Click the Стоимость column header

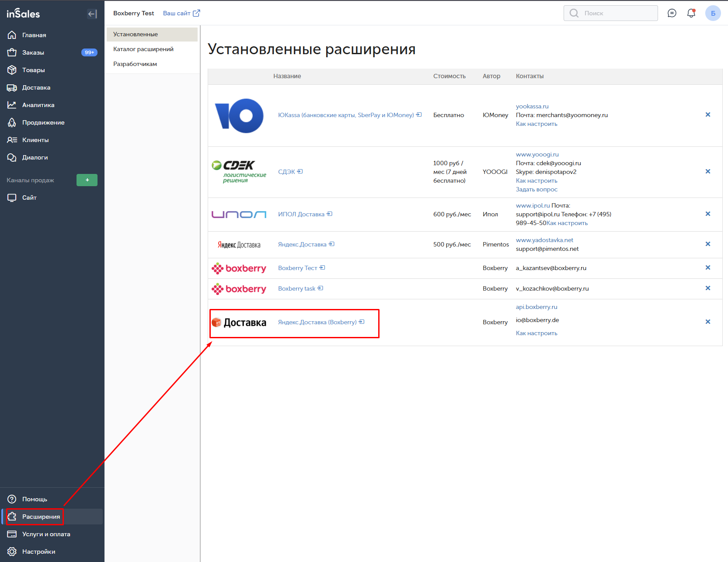click(x=449, y=76)
